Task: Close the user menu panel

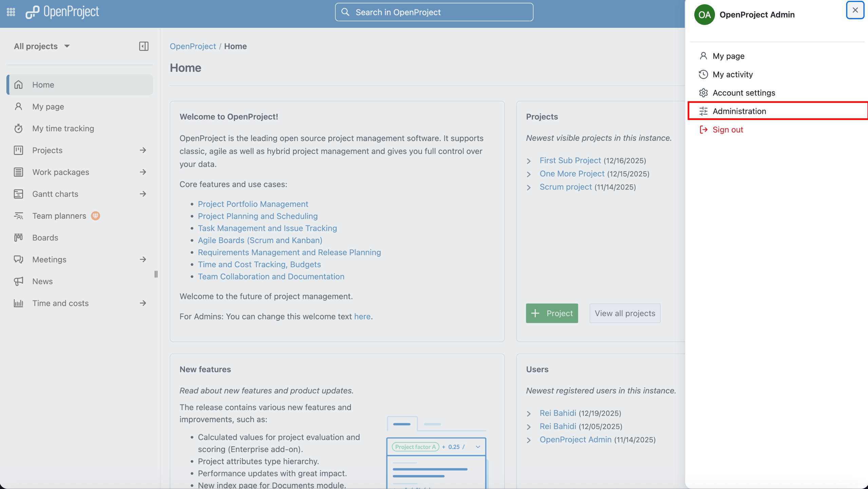Action: point(855,10)
